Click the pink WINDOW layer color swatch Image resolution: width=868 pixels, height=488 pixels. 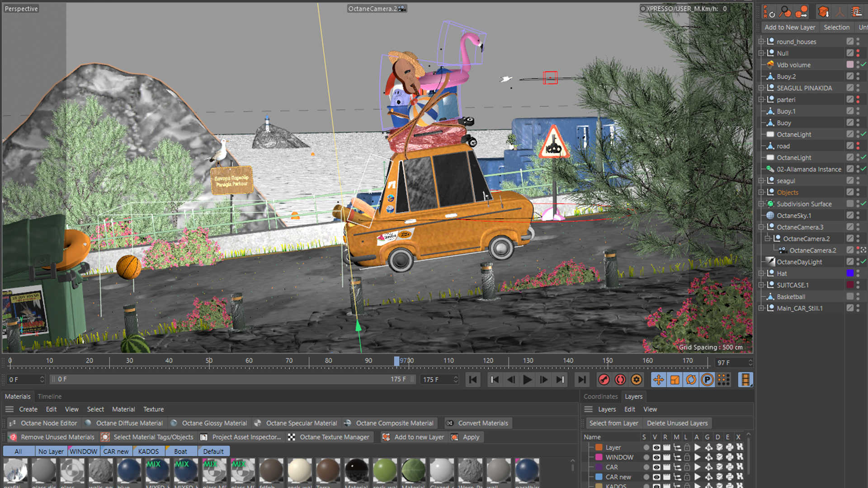(x=599, y=457)
